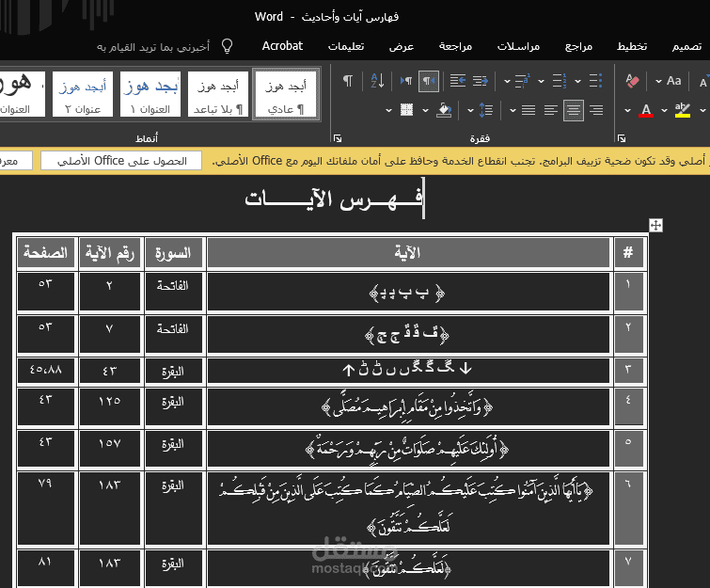
Task: Click the 'الصفحة' column header
Action: tap(46, 253)
